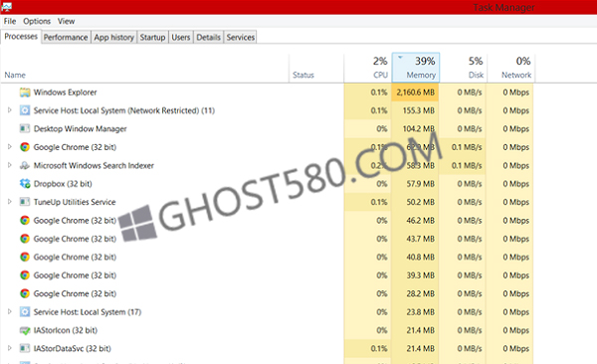Click the Task Manager title bar icon
This screenshot has width=597, height=364.
(x=7, y=7)
